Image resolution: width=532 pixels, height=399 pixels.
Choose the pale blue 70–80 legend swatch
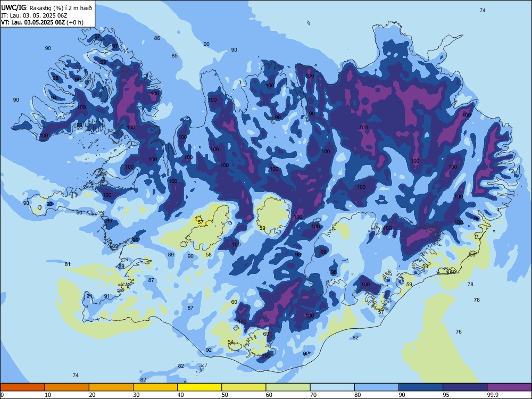[x=332, y=387]
